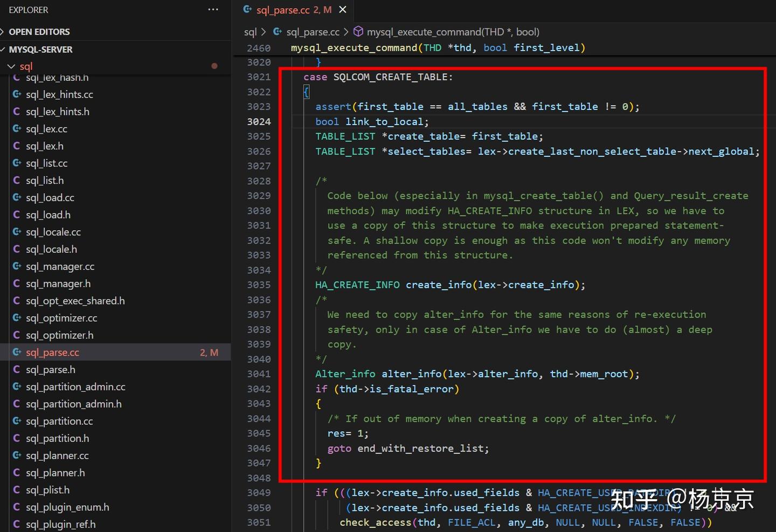Click the C++ file icon in the sql_parse.cc tab

pyautogui.click(x=247, y=10)
